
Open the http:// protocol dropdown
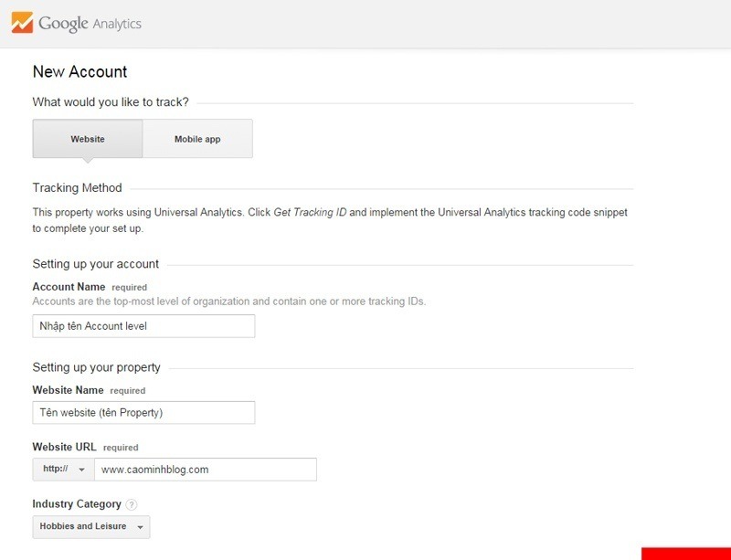(x=63, y=470)
